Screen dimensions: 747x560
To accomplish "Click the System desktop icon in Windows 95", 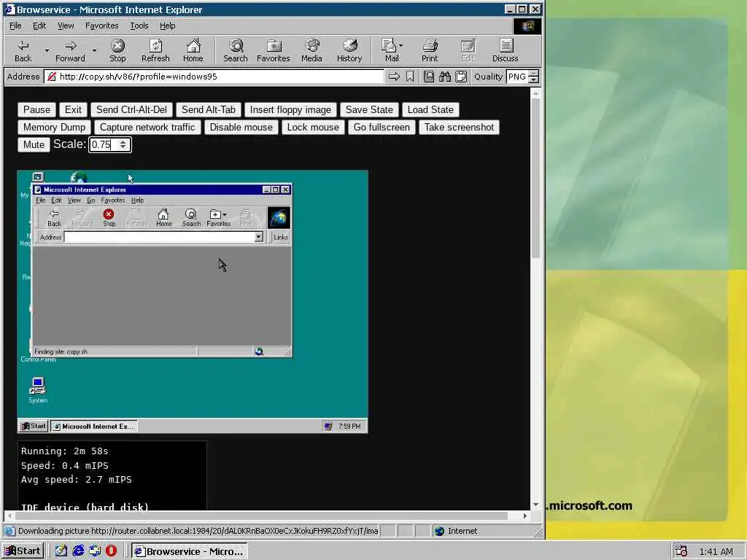I will 38,390.
